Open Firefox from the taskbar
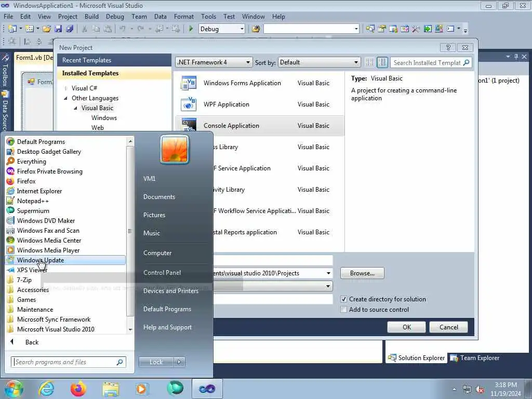 pyautogui.click(x=78, y=389)
